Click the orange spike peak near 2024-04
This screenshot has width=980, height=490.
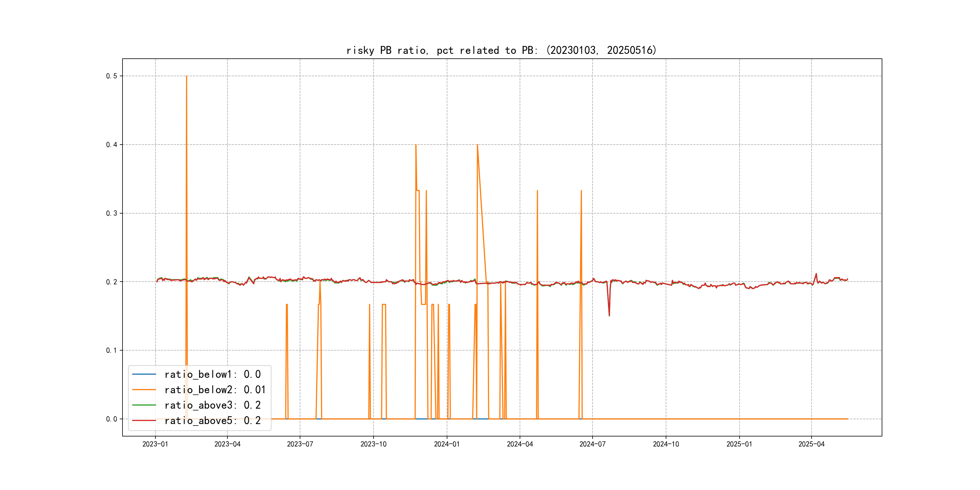(x=537, y=191)
